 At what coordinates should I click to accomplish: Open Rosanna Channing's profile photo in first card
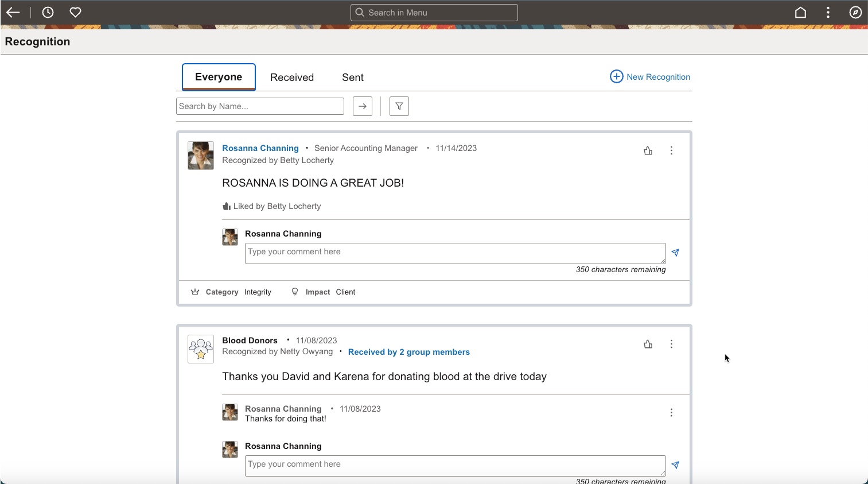pyautogui.click(x=201, y=156)
